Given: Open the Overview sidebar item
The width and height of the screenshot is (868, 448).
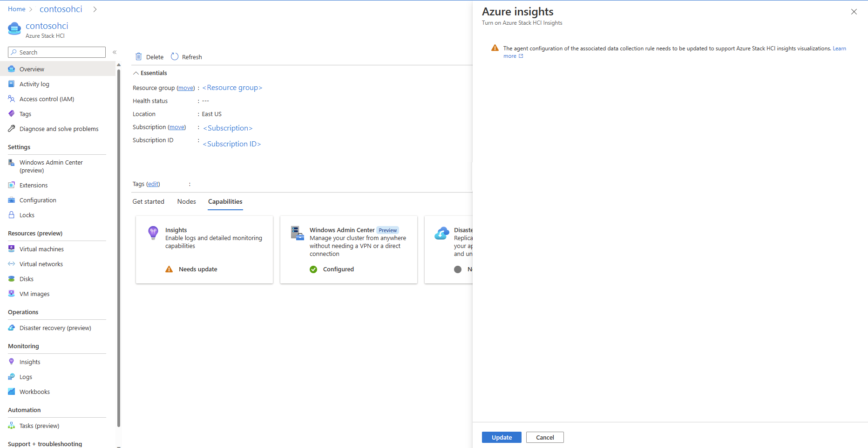Looking at the screenshot, I should point(58,69).
